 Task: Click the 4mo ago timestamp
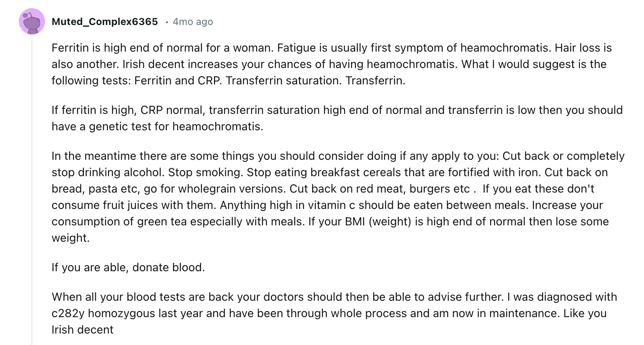193,22
